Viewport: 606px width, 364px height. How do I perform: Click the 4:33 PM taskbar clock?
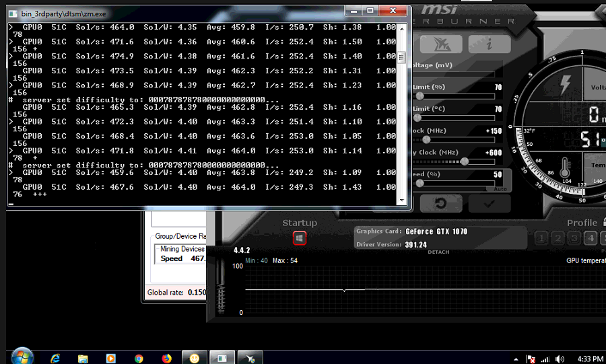coord(590,359)
